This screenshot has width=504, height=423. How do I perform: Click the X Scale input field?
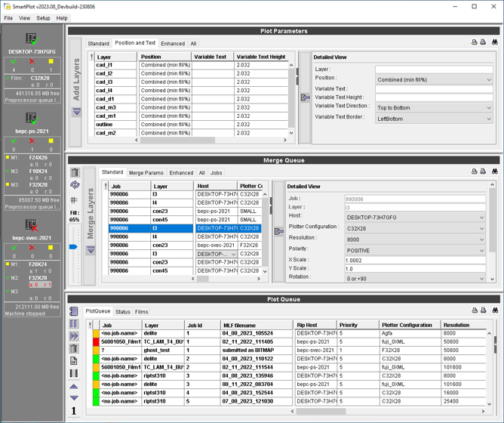click(415, 260)
